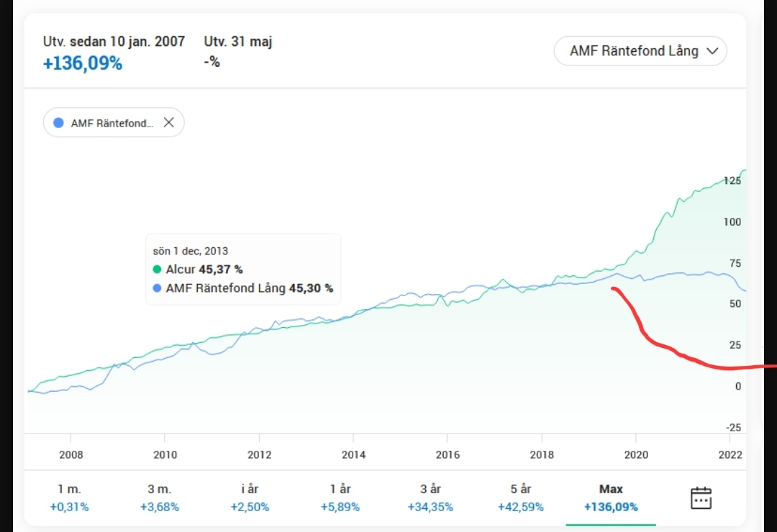Image resolution: width=777 pixels, height=532 pixels.
Task: Click the blue dot on comparison chip
Action: [x=59, y=123]
